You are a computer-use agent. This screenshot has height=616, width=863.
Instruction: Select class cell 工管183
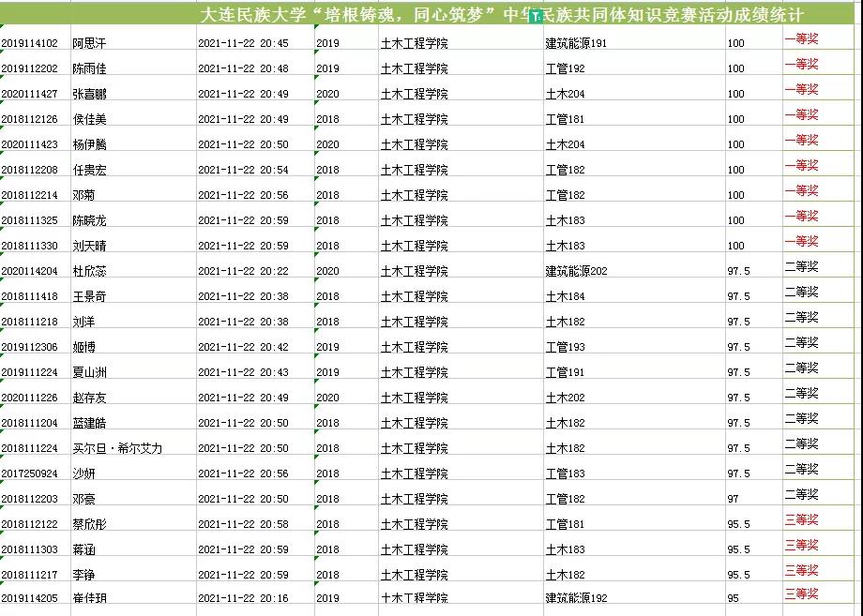pos(566,473)
